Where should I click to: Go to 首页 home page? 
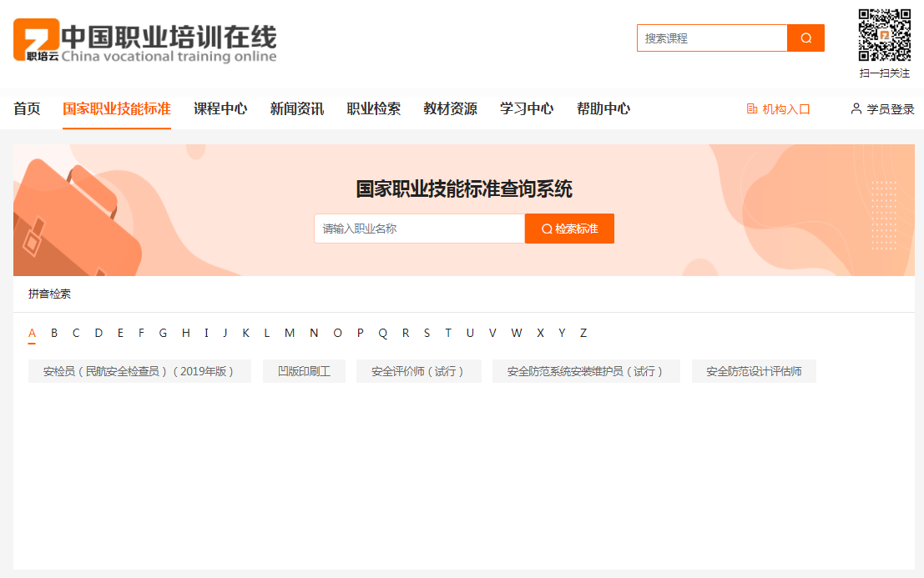click(x=27, y=108)
